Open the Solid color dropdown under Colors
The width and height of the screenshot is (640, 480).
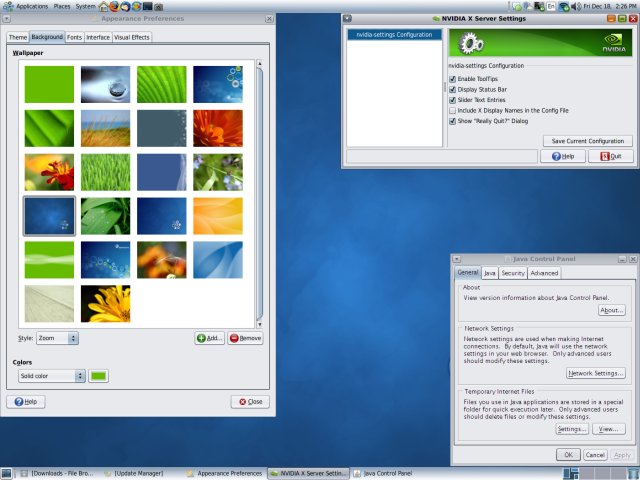[51, 376]
